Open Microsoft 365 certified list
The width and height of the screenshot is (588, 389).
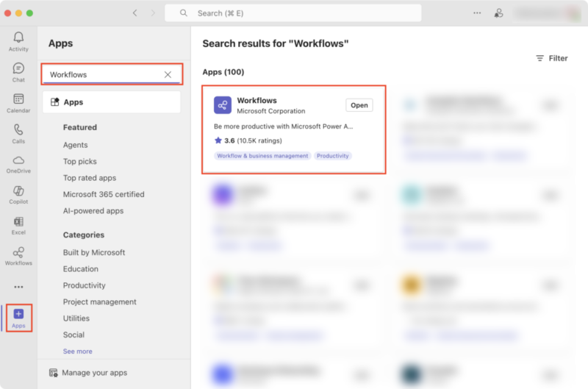(104, 194)
